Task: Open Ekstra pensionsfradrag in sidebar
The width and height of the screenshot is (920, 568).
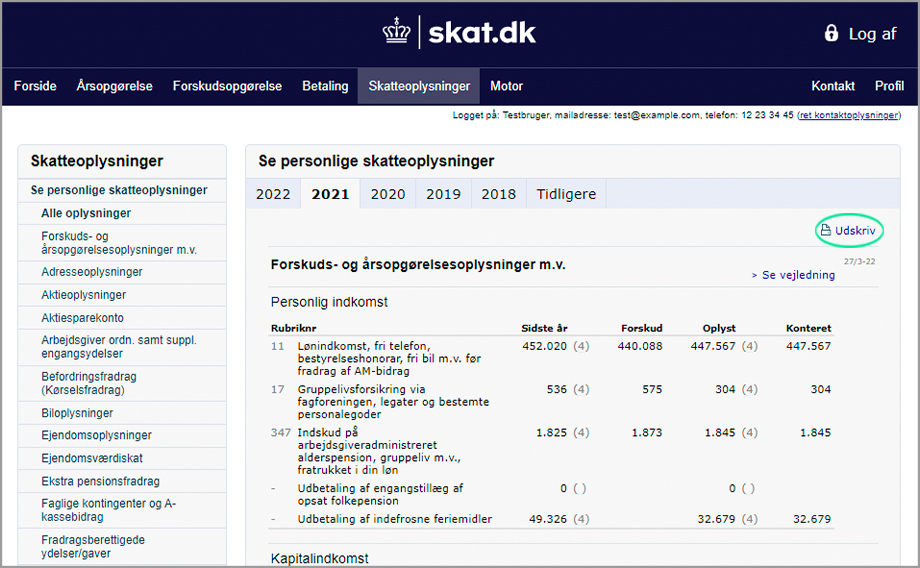Action: 100,481
